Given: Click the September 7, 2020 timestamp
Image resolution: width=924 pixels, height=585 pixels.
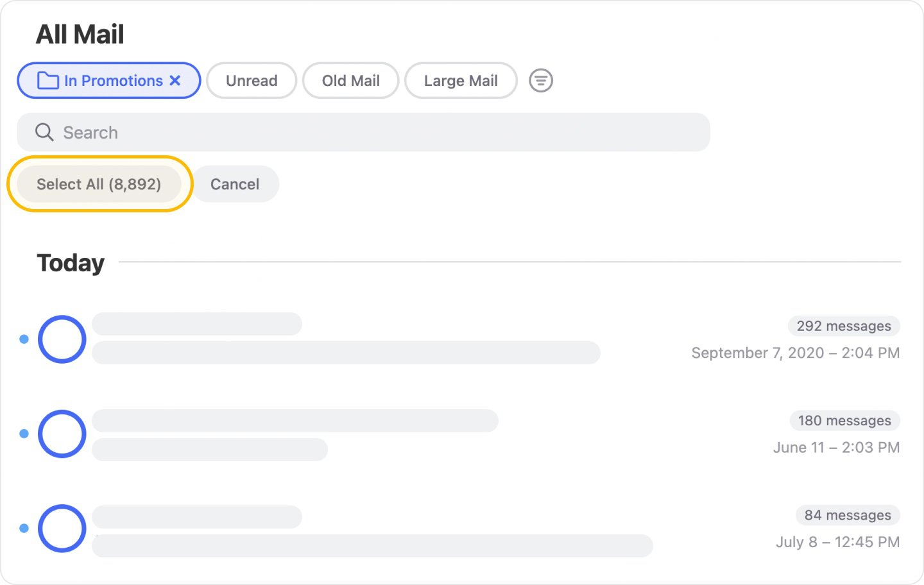Looking at the screenshot, I should pyautogui.click(x=795, y=352).
